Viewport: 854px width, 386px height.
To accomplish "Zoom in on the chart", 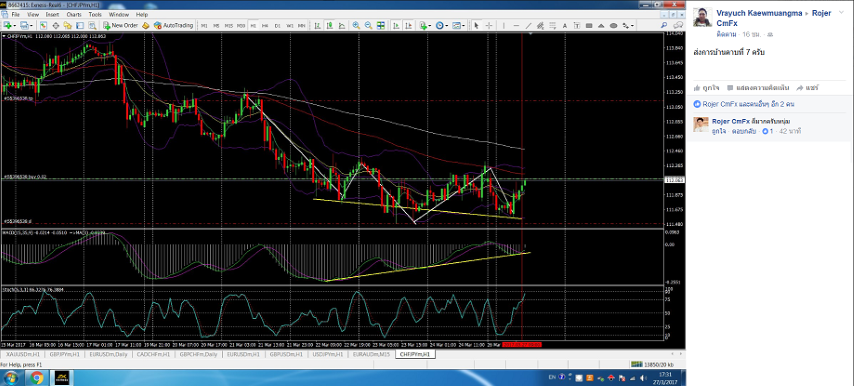I will click(x=356, y=25).
